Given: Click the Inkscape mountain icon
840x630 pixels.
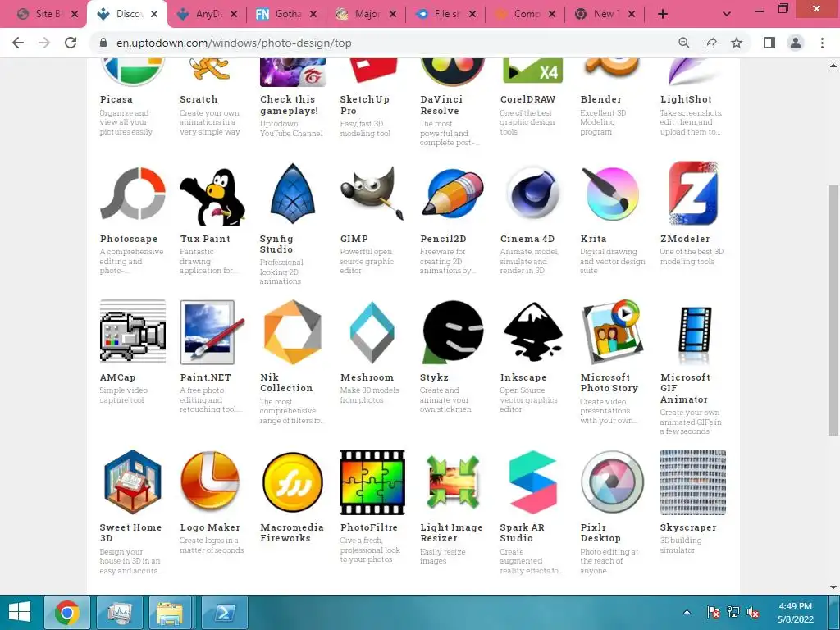Looking at the screenshot, I should click(x=532, y=331).
